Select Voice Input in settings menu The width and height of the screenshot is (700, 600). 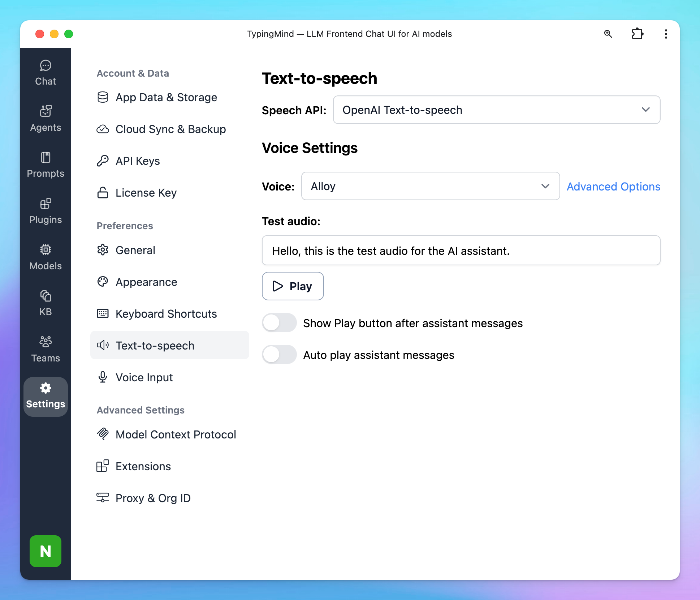(x=144, y=377)
